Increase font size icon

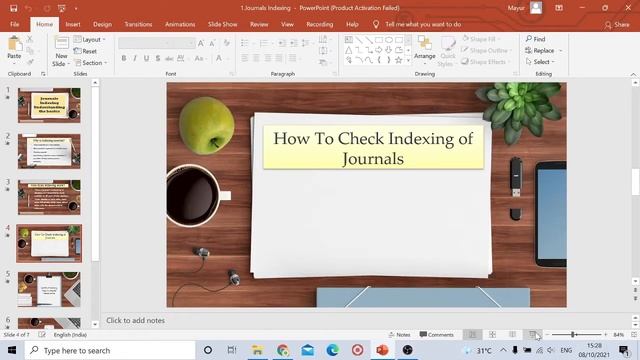coord(201,43)
